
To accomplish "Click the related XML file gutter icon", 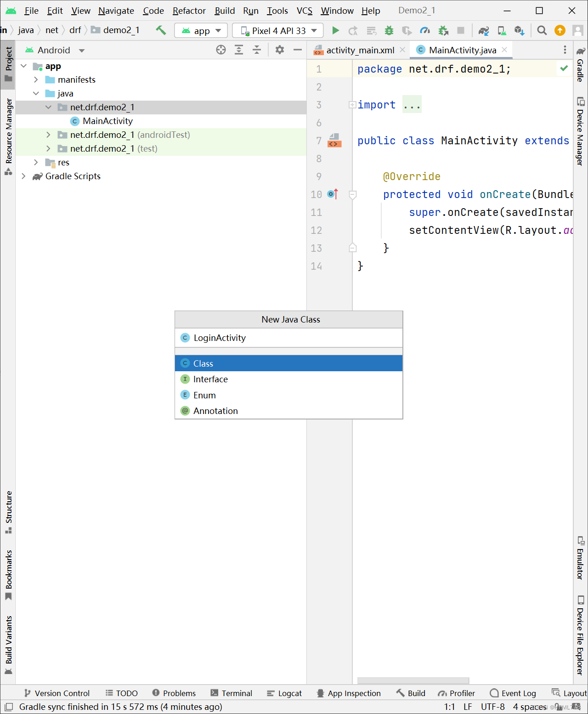I will (334, 140).
